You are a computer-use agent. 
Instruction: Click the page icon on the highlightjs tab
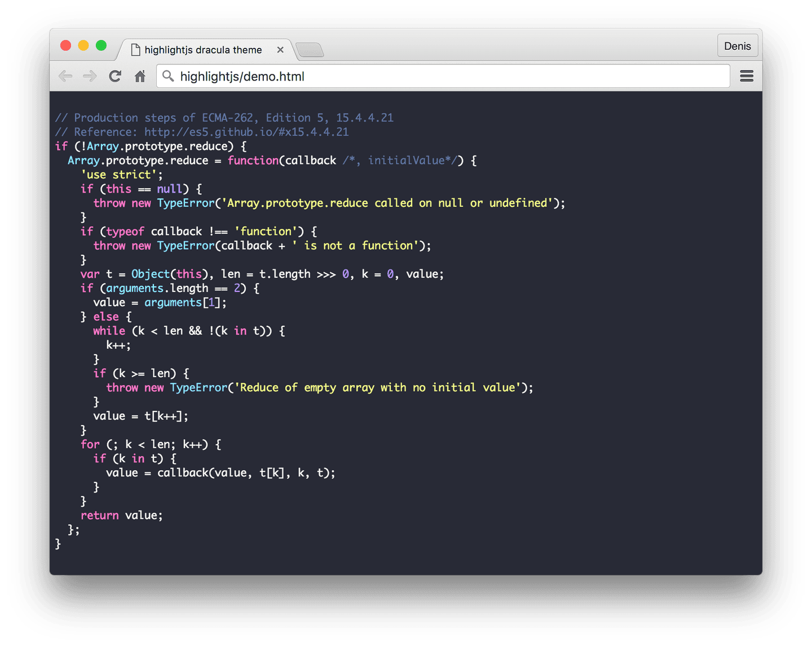point(136,50)
